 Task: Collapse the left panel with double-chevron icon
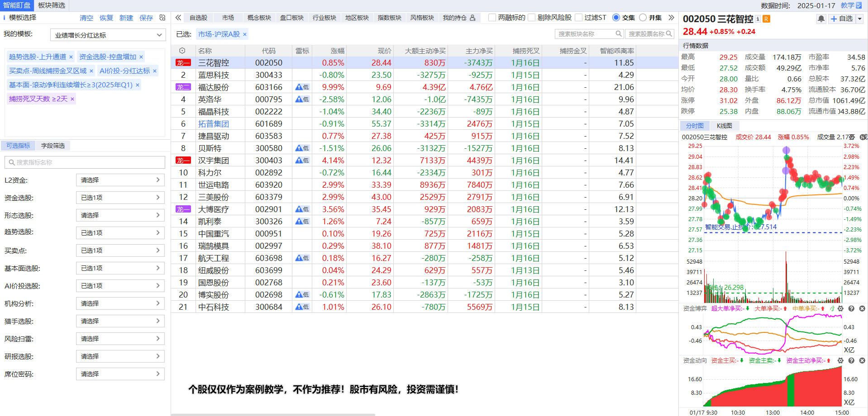tap(178, 18)
